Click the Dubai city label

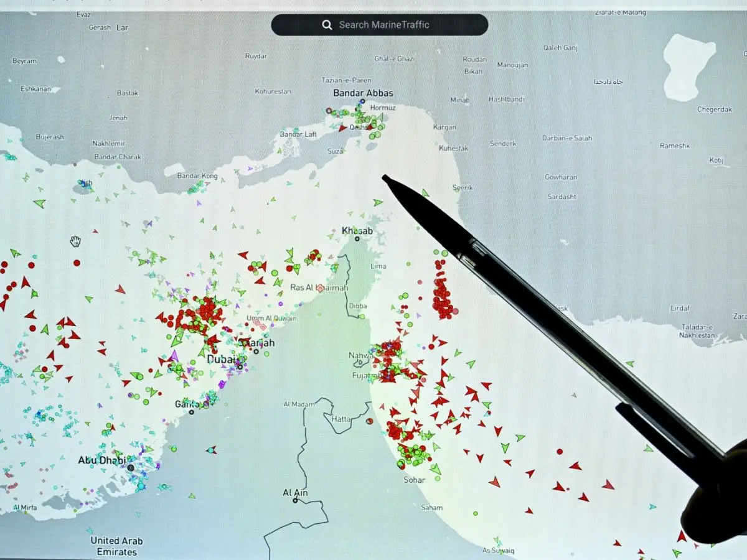(x=221, y=360)
